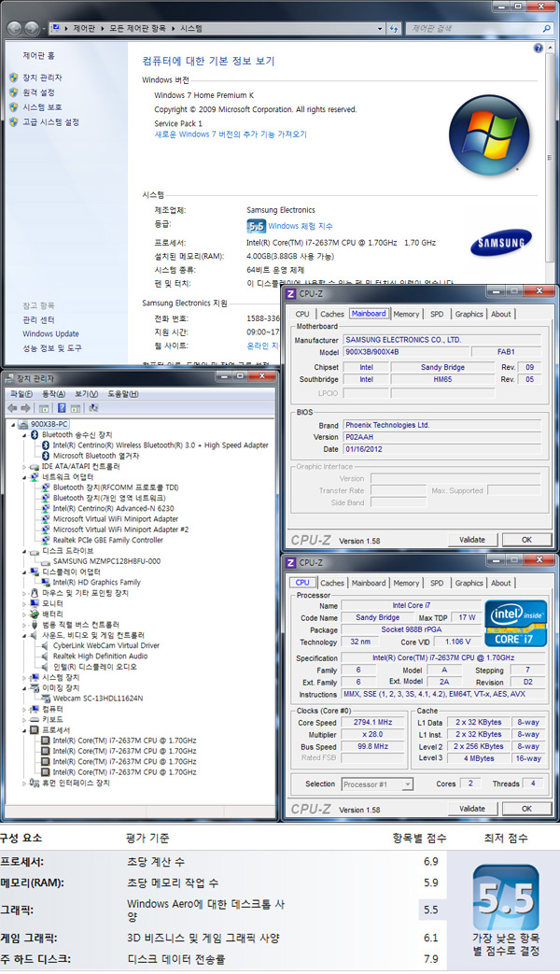
Task: Click the back arrow in Device Manager toolbar
Action: click(x=12, y=408)
